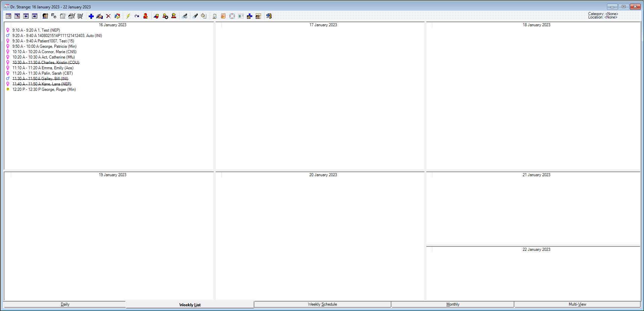
Task: Switch to the Weekly Schedule tab
Action: pos(323,304)
